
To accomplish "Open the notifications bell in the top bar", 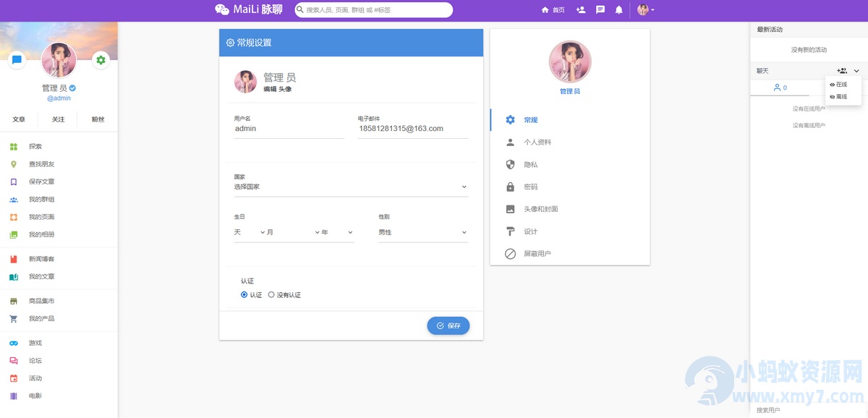I will point(619,10).
